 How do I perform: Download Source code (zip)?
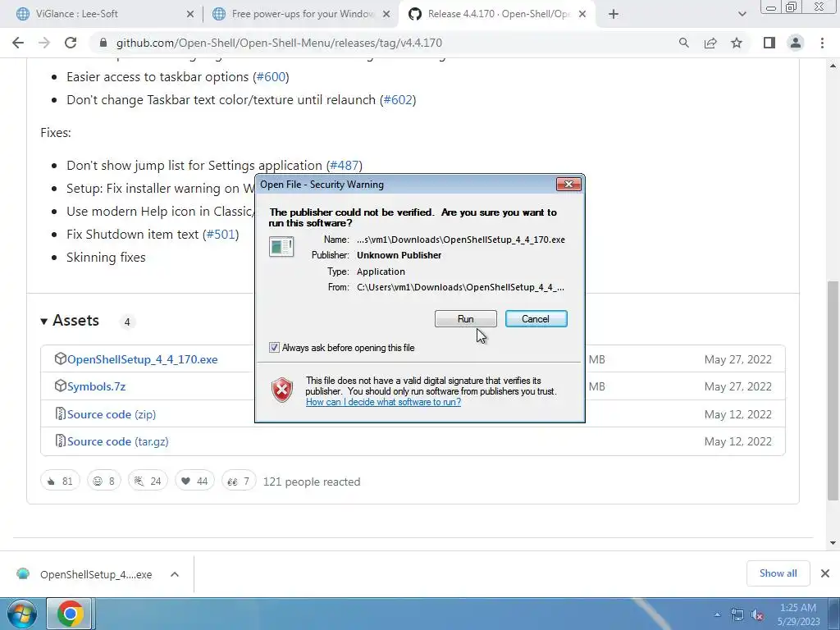point(112,414)
